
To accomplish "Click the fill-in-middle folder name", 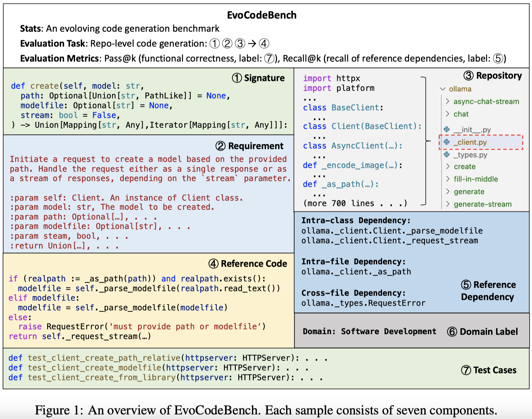I will click(476, 179).
